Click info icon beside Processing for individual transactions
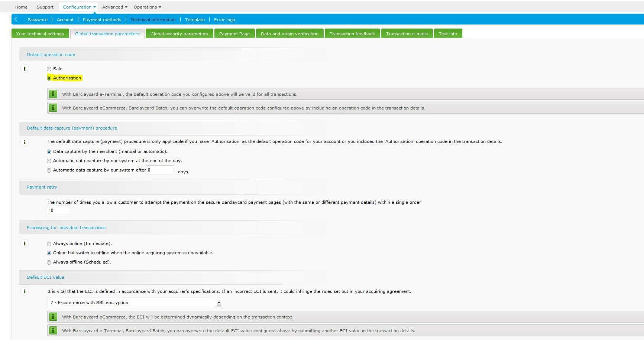 (25, 243)
